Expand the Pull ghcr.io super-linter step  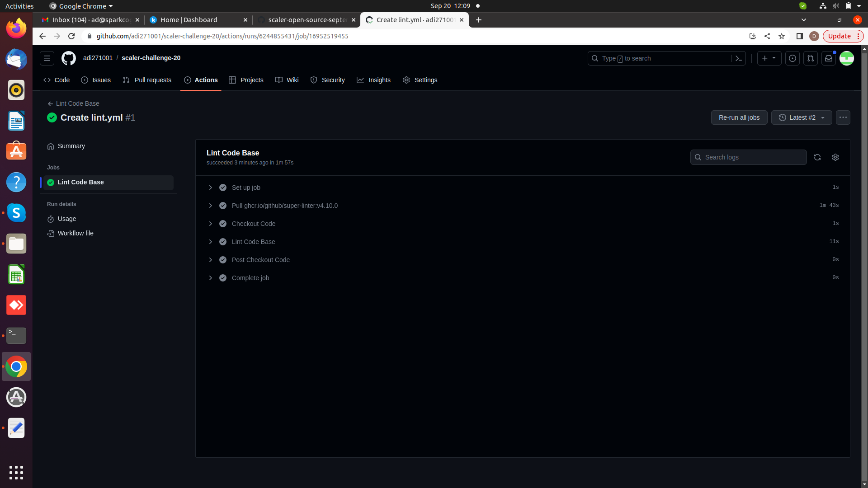coord(210,206)
